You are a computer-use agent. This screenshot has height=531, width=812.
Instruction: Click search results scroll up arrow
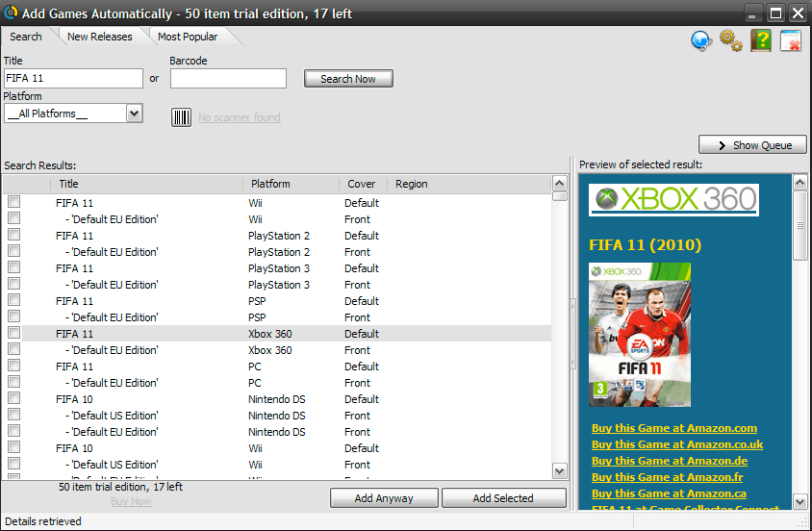[x=559, y=183]
